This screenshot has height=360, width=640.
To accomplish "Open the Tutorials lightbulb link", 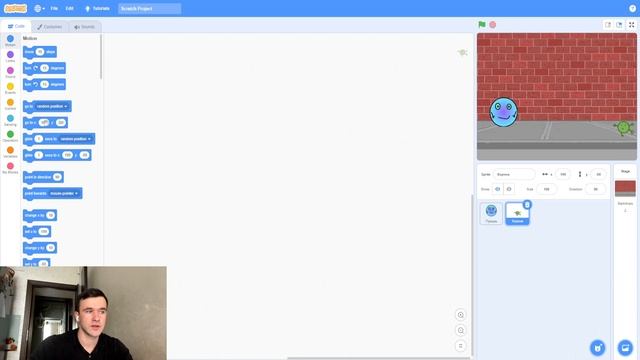I will 97,8.
